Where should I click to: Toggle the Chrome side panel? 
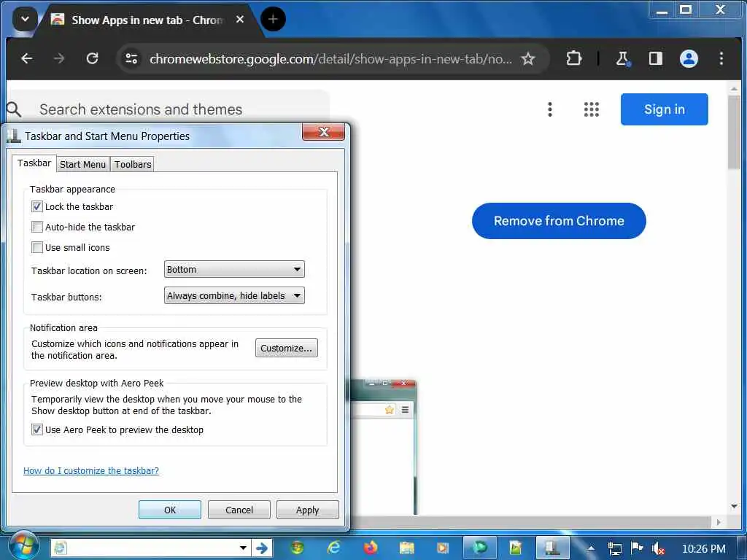(x=656, y=58)
